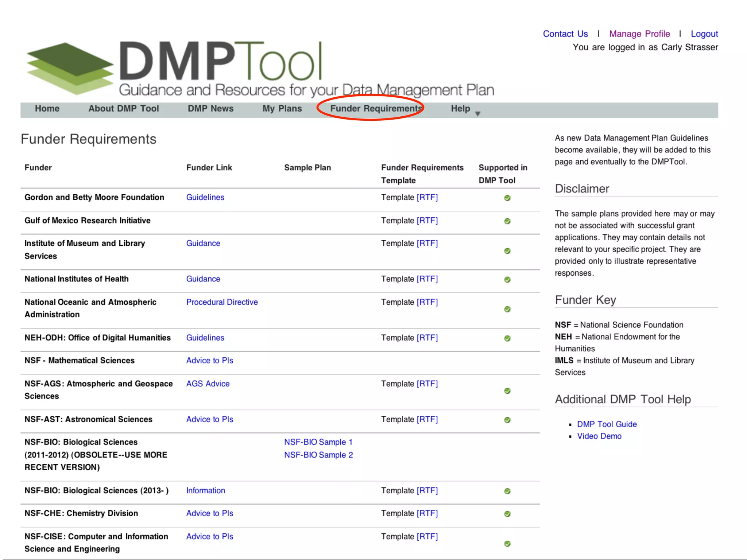Open NOAA Procedural Directive link
Viewport: 747px width, 560px height.
222,302
